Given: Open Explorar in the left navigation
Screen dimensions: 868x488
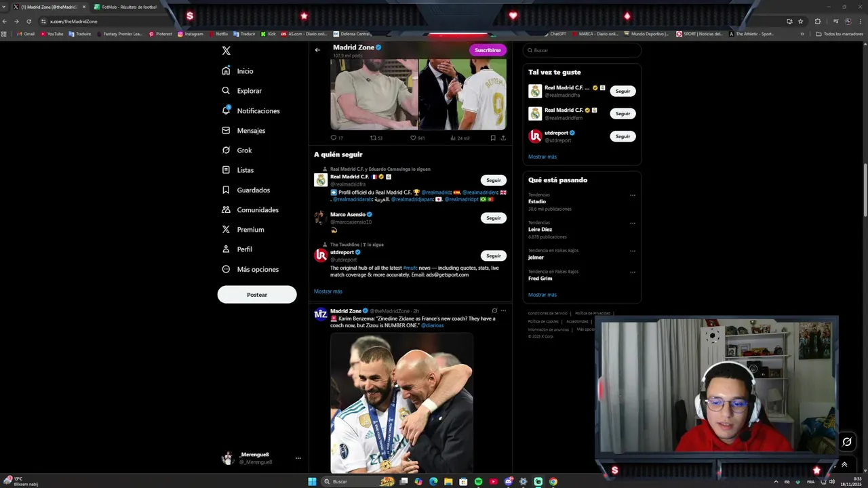Looking at the screenshot, I should click(241, 91).
